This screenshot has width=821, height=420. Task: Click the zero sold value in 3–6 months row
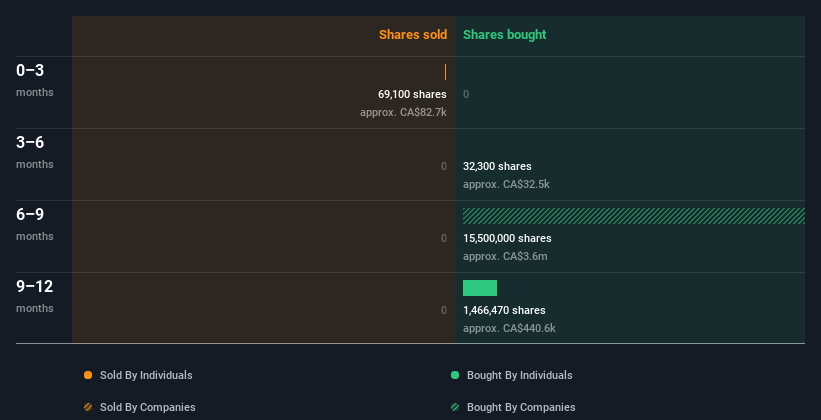coord(444,167)
